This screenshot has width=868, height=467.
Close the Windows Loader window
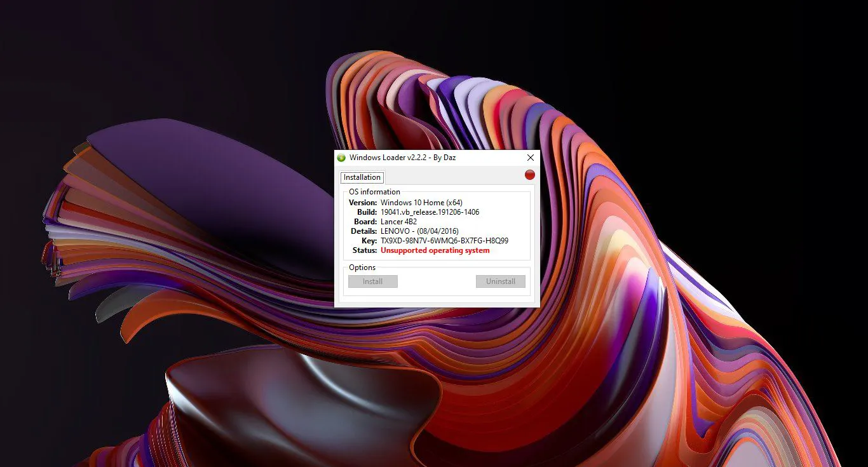coord(531,158)
